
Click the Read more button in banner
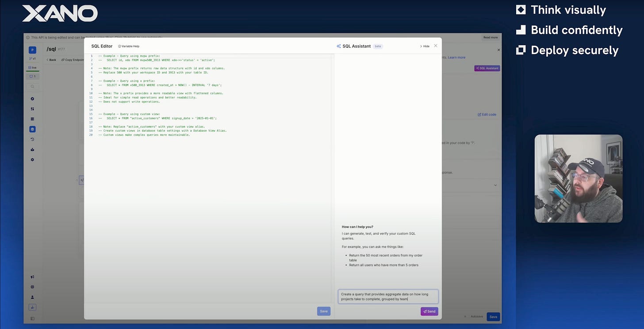coord(490,38)
